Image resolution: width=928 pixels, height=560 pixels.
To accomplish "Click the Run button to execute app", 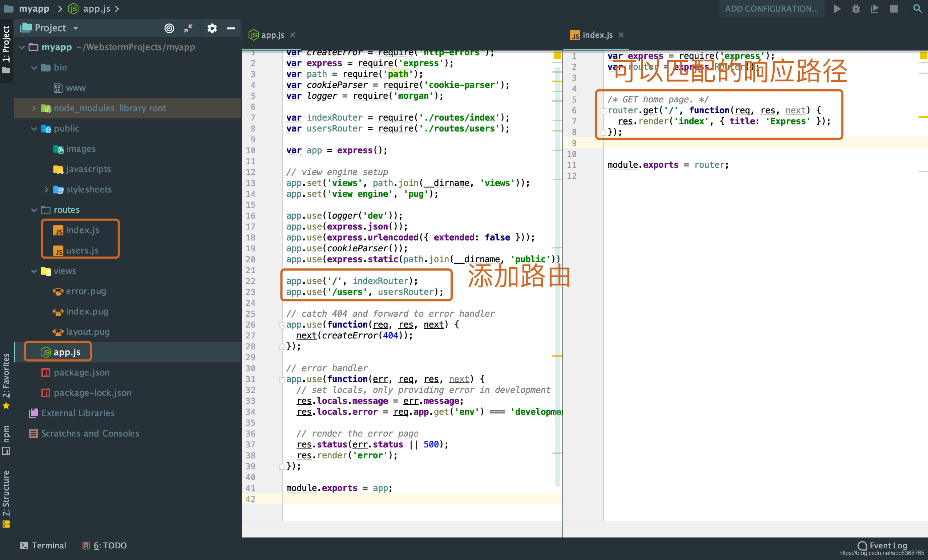I will (x=836, y=9).
